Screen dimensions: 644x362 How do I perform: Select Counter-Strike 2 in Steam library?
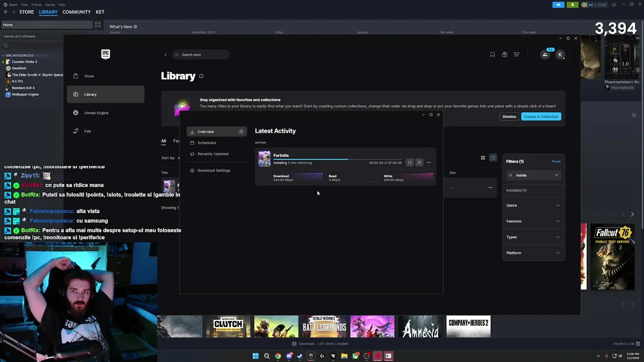coord(24,62)
